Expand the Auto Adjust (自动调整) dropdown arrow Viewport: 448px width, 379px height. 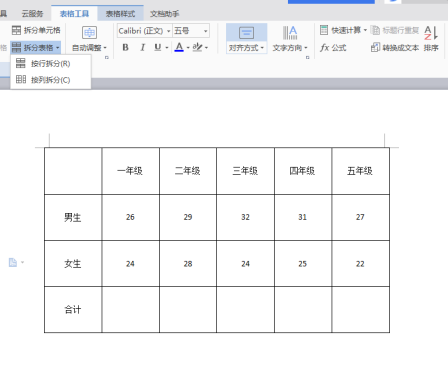click(x=105, y=48)
